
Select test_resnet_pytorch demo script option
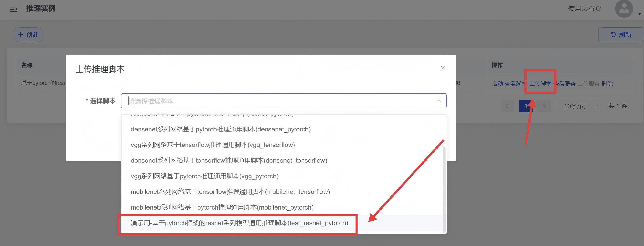(239, 223)
